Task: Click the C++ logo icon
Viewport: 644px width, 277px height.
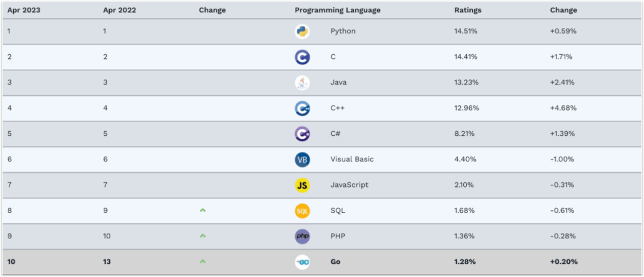Action: click(302, 108)
